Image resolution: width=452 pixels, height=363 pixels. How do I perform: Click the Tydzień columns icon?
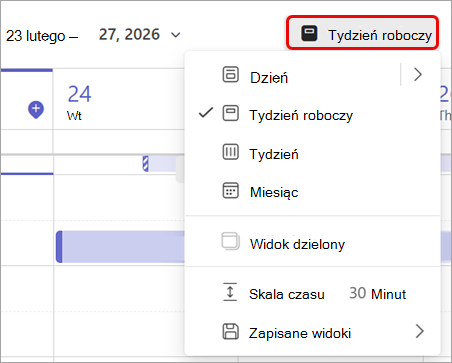(231, 152)
